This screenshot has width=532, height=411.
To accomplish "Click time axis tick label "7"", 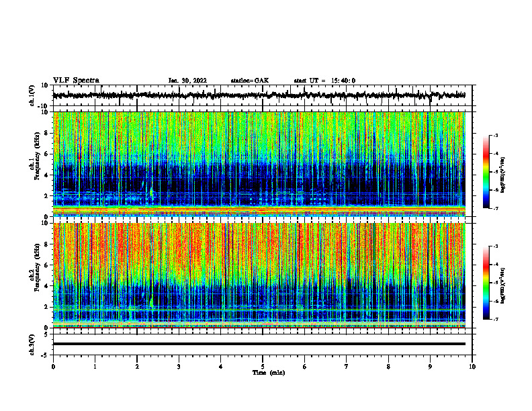I will 347,367.
